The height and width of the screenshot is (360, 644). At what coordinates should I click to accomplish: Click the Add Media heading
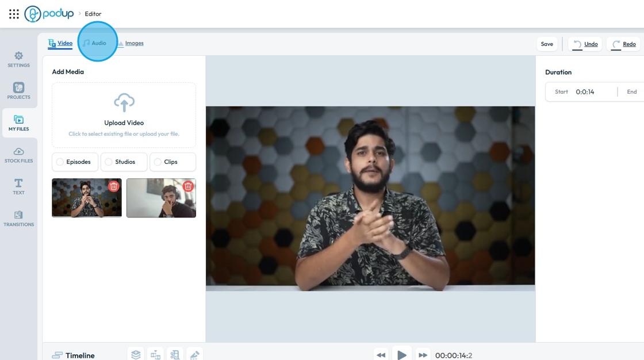pos(68,72)
